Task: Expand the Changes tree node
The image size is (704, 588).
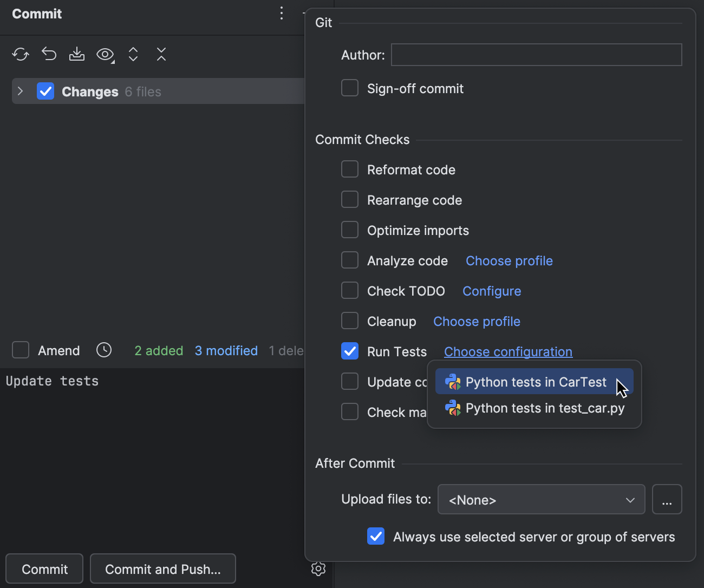Action: pos(21,91)
